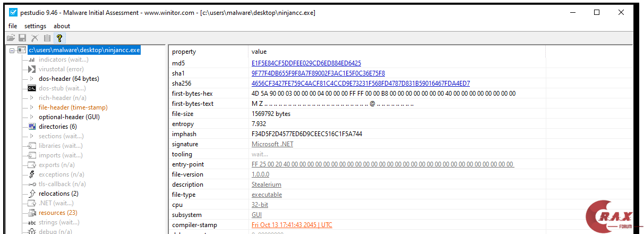Viewport: 644px width, 234px height.
Task: Click the icon beside .NET (wait...)
Action: [x=32, y=203]
